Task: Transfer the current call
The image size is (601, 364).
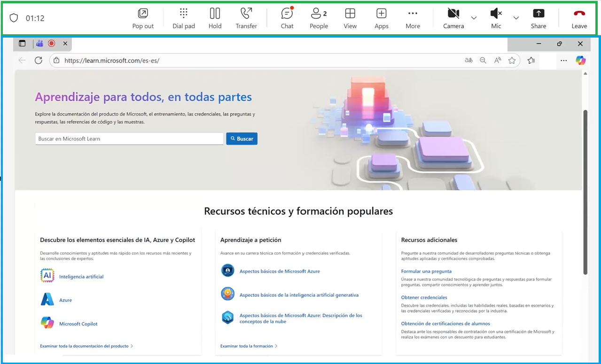Action: point(246,18)
